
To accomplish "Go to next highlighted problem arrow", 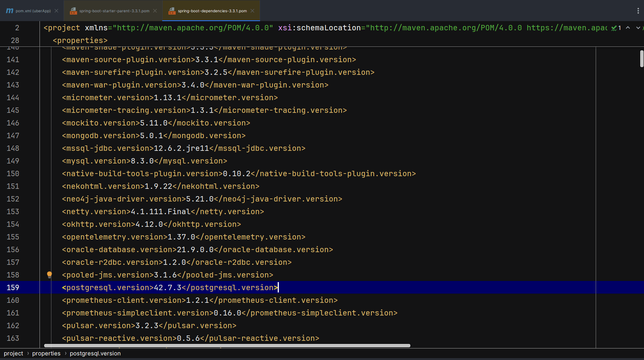I will (x=638, y=28).
